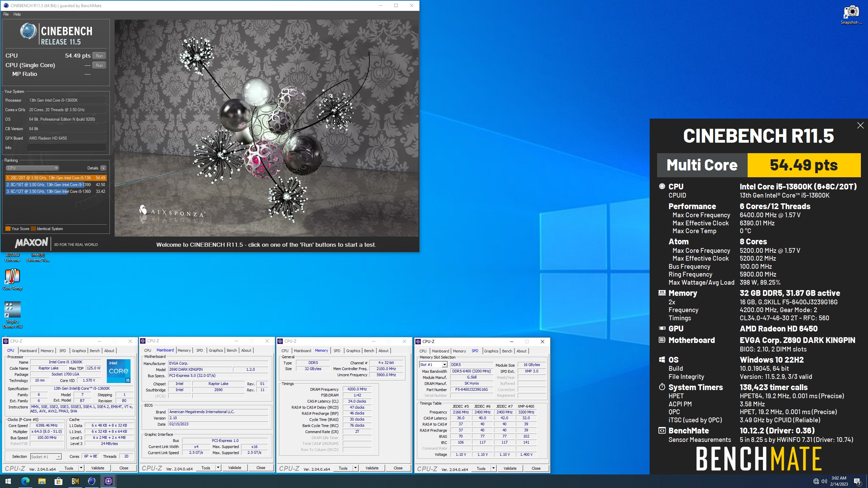The width and height of the screenshot is (868, 488).
Task: Click Validate in SPD CPU-Z window
Action: pos(510,468)
